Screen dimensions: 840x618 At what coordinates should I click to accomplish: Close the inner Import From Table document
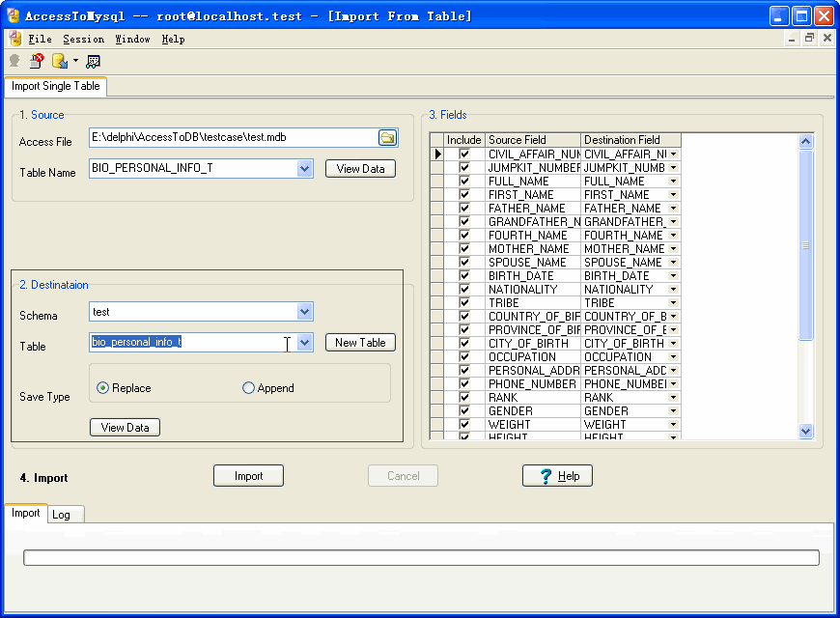pos(827,38)
